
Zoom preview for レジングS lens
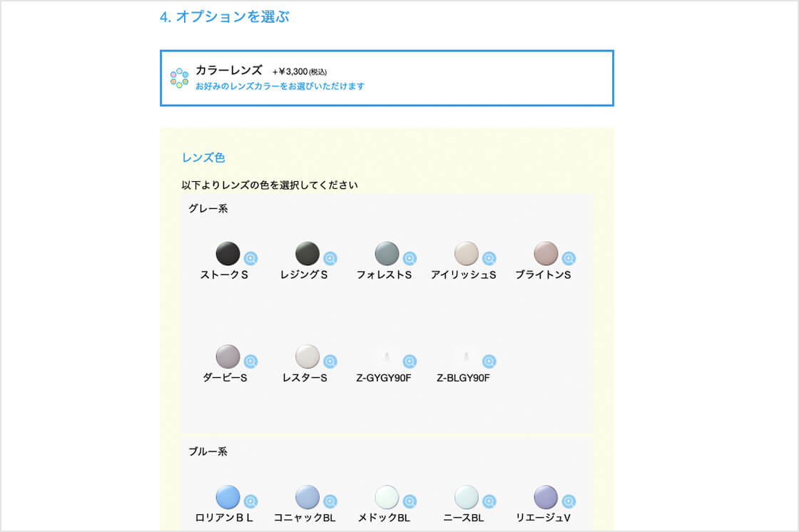click(x=330, y=258)
